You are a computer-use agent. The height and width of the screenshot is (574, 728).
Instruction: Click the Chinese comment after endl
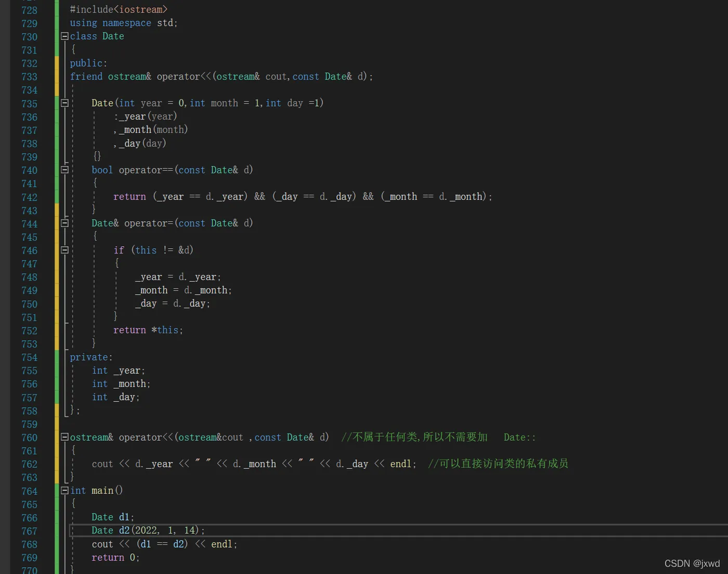(498, 464)
